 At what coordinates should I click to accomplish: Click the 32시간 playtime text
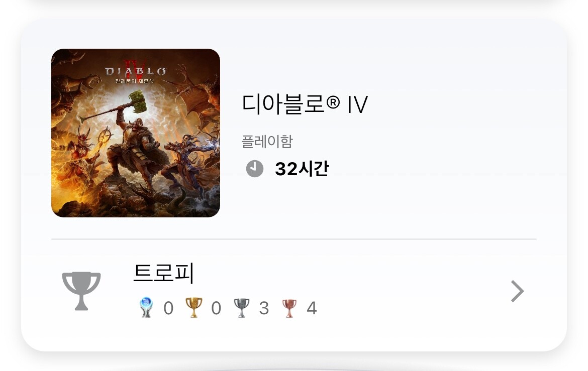tap(302, 169)
